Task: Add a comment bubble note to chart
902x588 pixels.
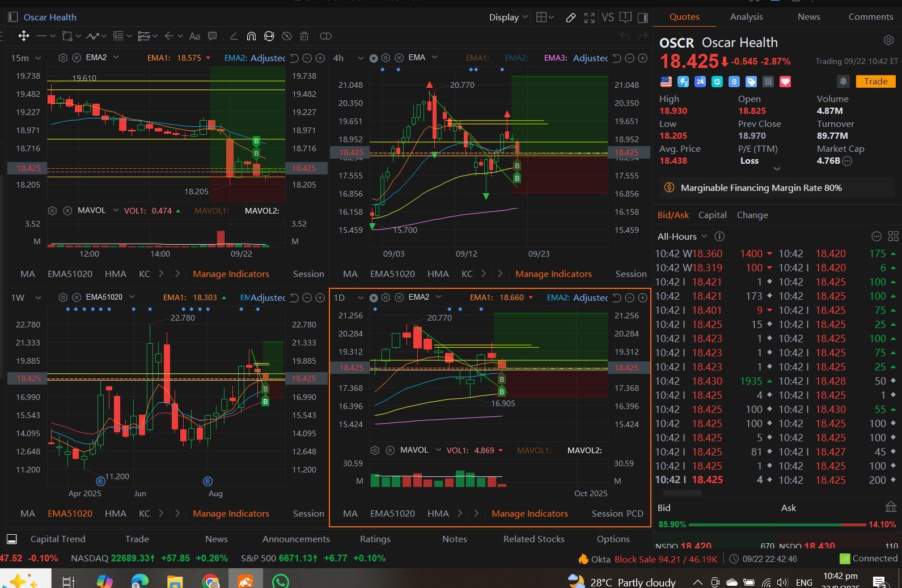Action: pos(213,36)
